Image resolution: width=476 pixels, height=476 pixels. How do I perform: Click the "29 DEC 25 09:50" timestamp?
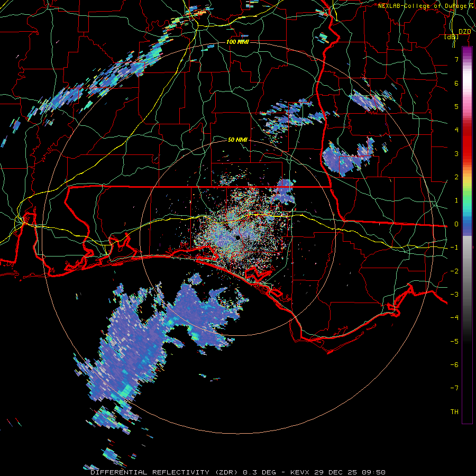point(349,472)
